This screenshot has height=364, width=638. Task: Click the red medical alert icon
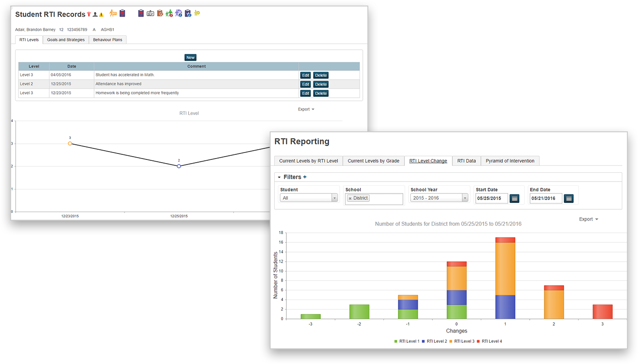tap(89, 14)
